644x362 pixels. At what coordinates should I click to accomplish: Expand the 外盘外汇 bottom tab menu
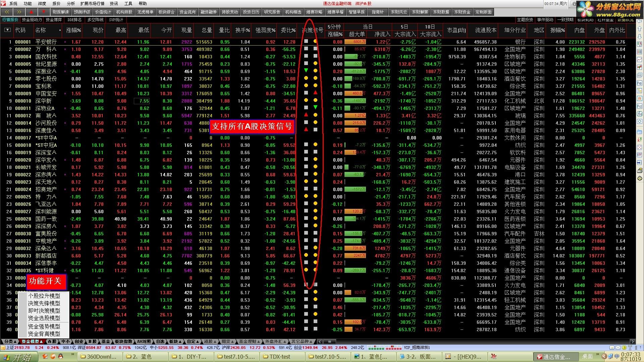click(275, 342)
